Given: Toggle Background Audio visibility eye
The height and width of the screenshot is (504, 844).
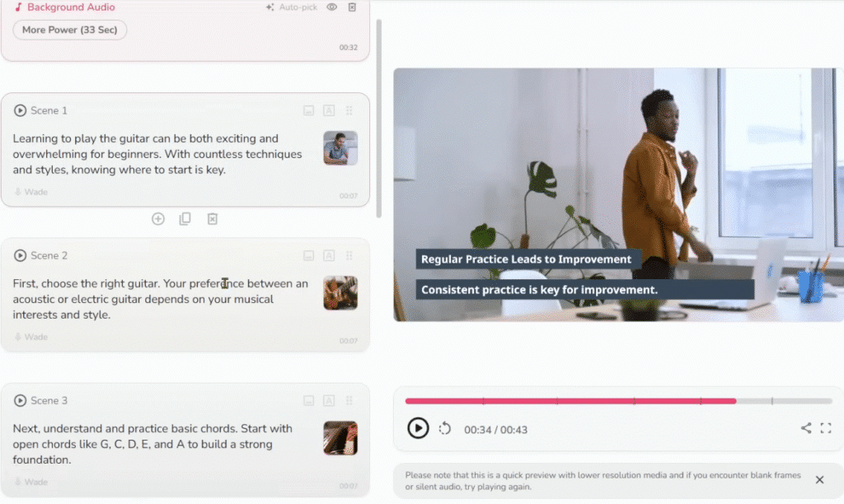Looking at the screenshot, I should coord(331,7).
